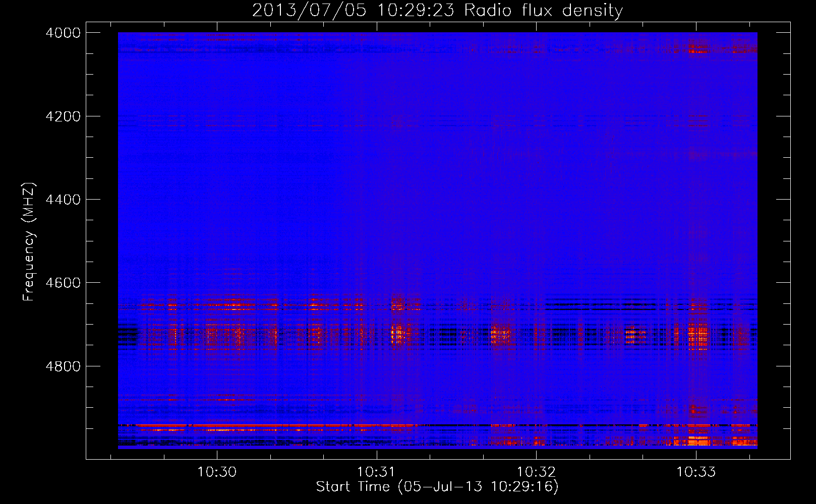Click the 'Frequency (MHZ)' axis label

click(x=29, y=242)
